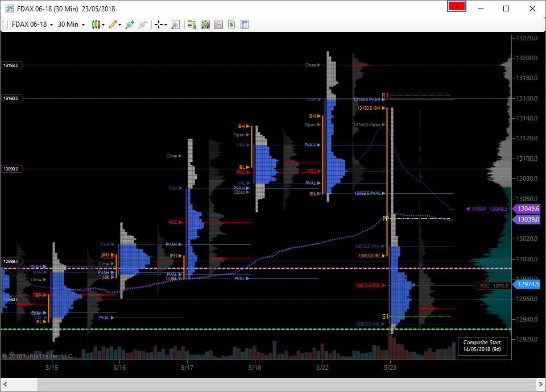Image resolution: width=546 pixels, height=392 pixels.
Task: Click the zoom frame magnifier icon
Action: [x=176, y=24]
